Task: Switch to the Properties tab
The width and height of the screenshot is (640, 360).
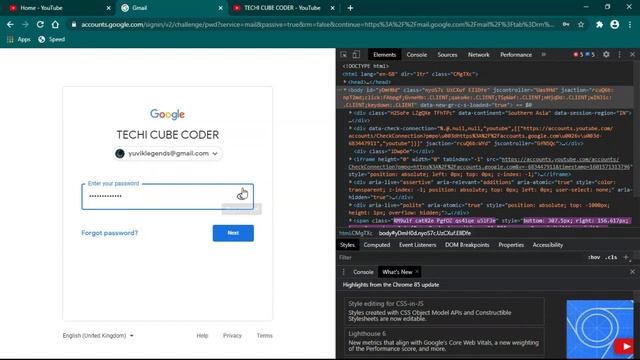Action: (x=511, y=245)
